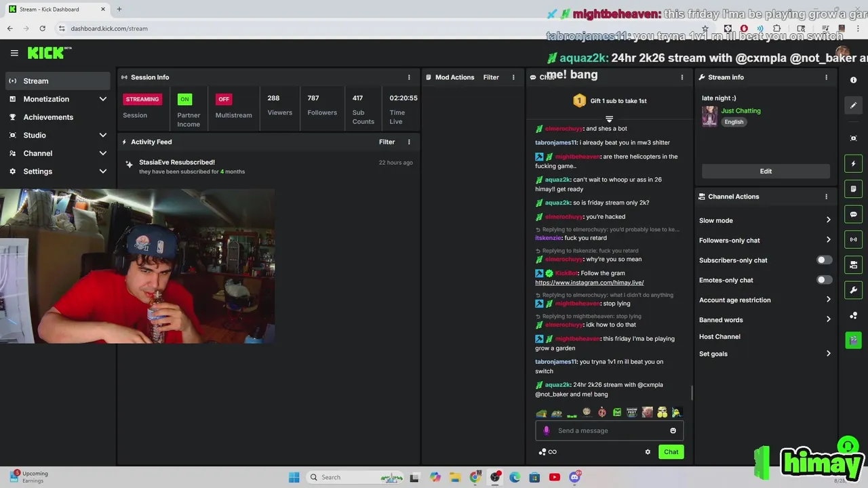
Task: Click Host Channel in Channel Actions
Action: (x=719, y=337)
